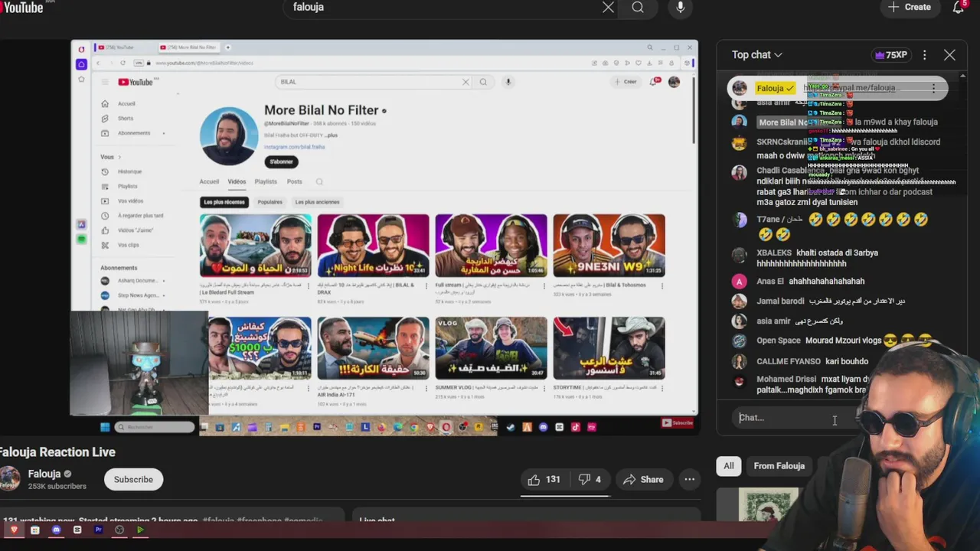Click the Créer button in inner YouTube

626,82
